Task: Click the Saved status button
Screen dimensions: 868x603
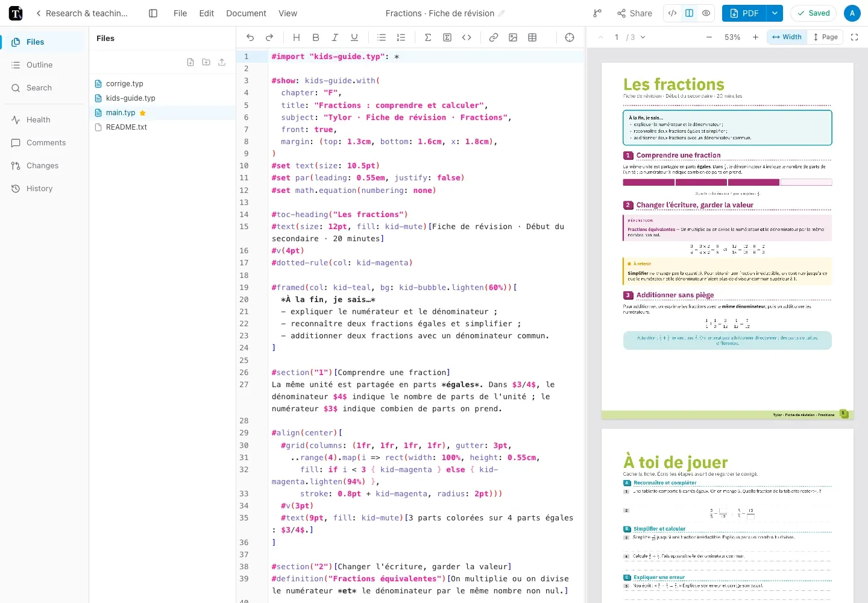Action: pyautogui.click(x=813, y=13)
